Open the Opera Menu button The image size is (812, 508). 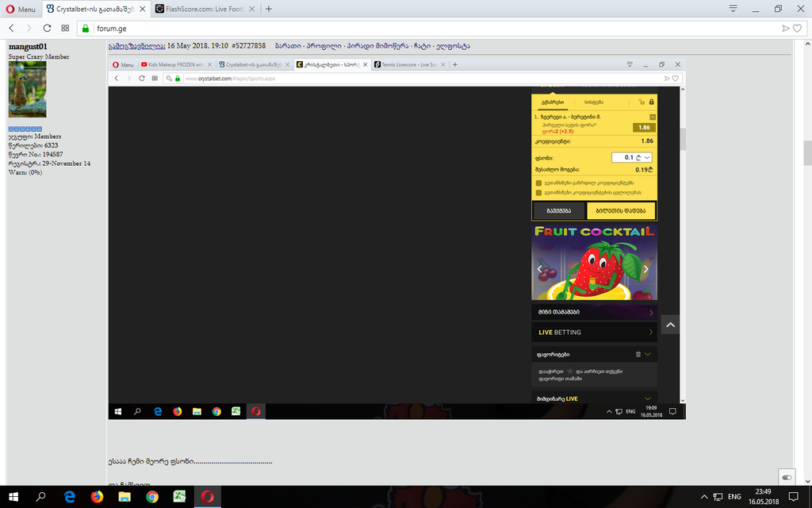pos(21,9)
